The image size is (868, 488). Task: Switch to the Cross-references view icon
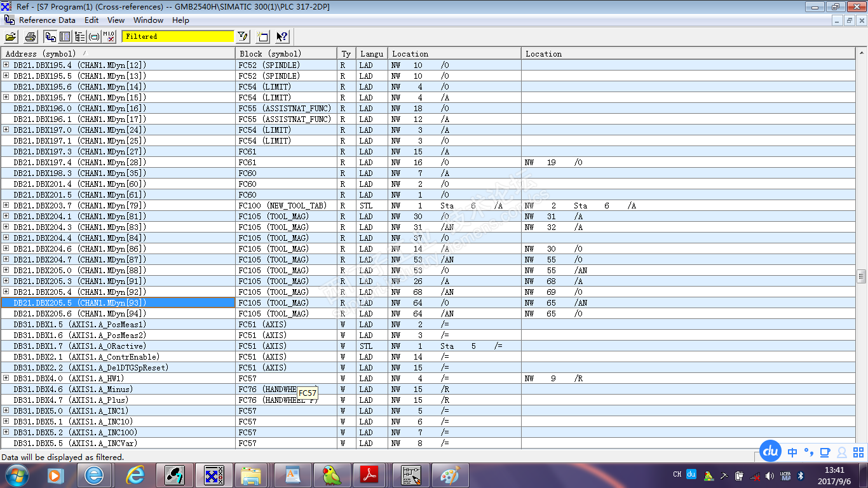coord(50,37)
